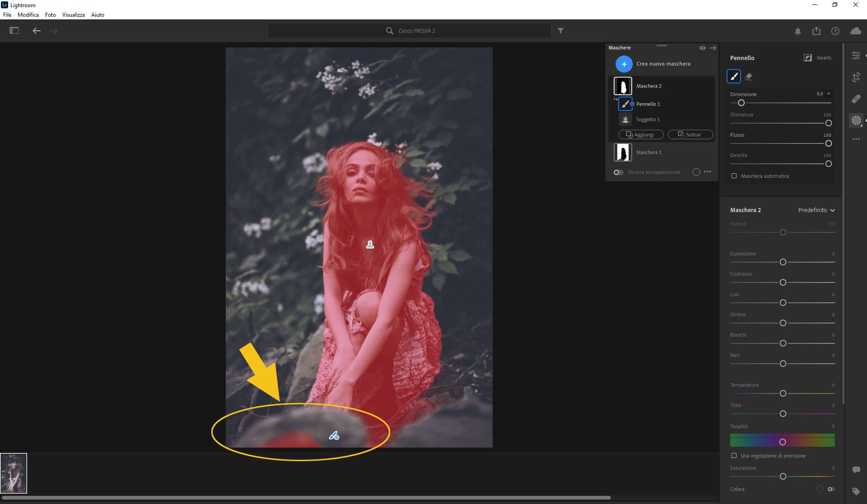Click the share export icon
This screenshot has height=504, width=867.
click(816, 31)
